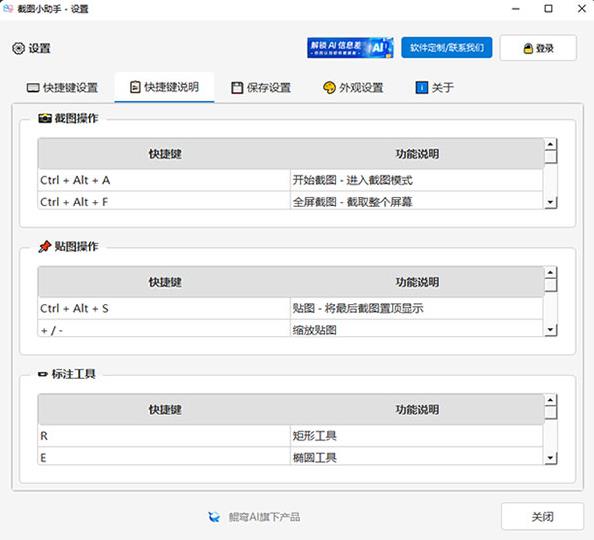
Task: Click the 关闭 button
Action: [542, 517]
